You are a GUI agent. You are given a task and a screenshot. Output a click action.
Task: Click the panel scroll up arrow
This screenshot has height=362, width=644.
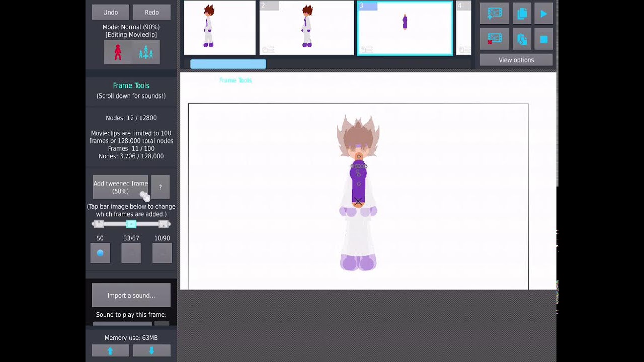click(111, 350)
